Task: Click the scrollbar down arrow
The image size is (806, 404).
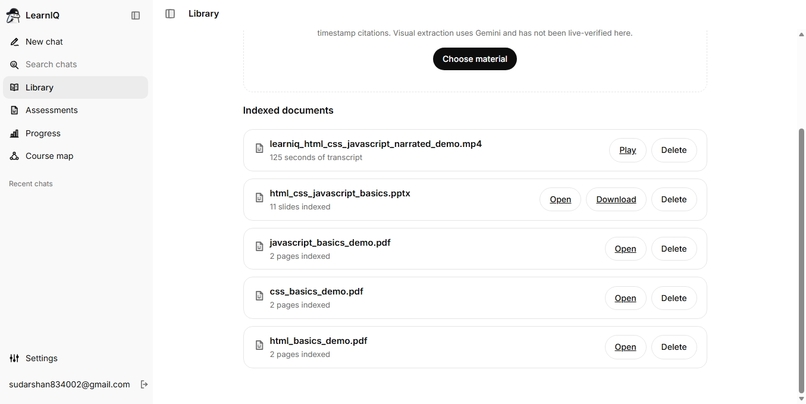Action: (801, 398)
